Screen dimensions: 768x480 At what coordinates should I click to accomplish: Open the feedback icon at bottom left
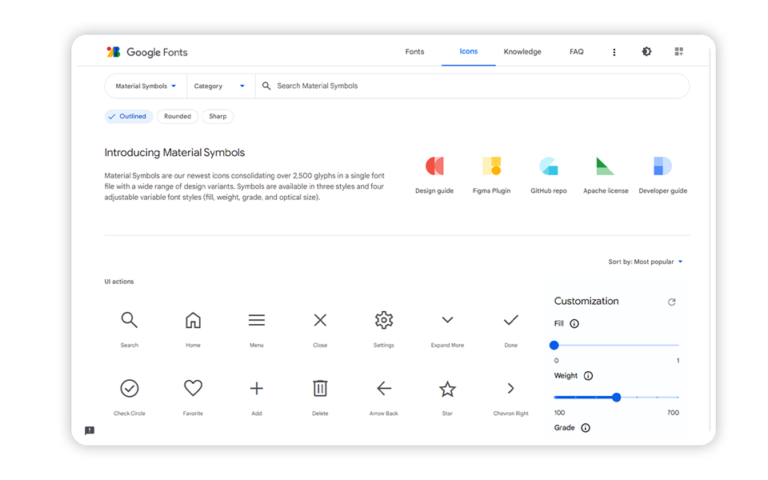pos(90,431)
